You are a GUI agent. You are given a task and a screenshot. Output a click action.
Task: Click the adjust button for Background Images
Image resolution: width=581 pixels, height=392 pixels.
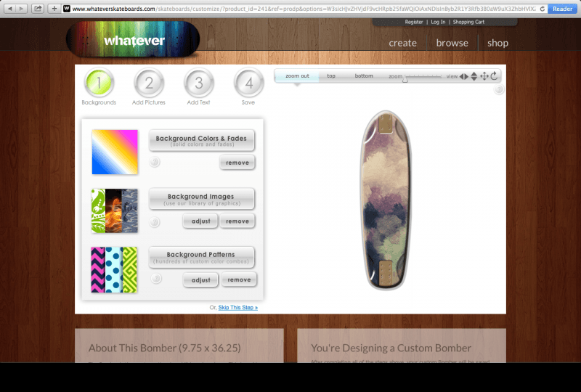pos(200,221)
